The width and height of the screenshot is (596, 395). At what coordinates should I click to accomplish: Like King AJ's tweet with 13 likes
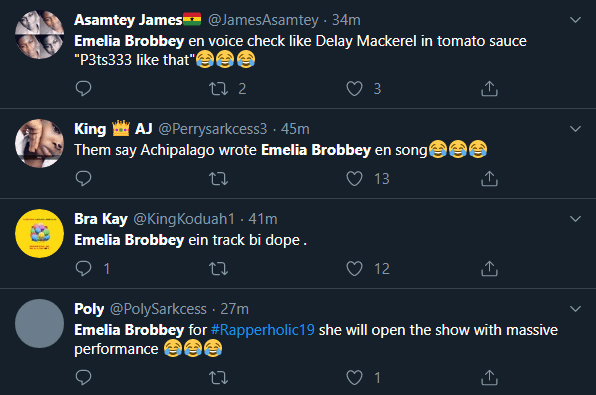(x=354, y=179)
